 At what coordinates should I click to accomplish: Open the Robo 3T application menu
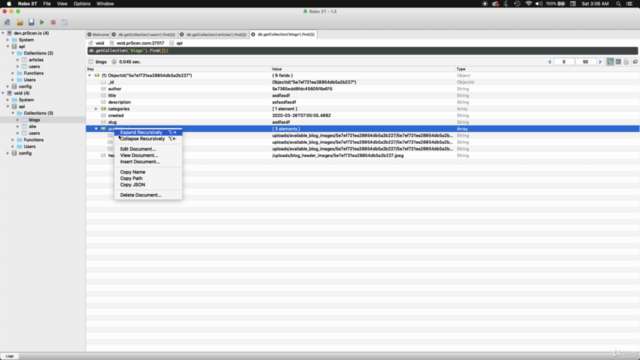27,4
